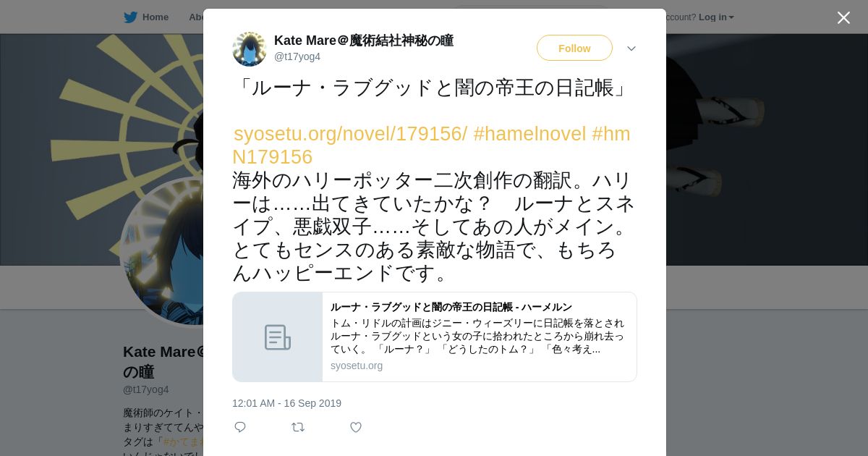Like the tweet with heart icon
868x456 pixels.
click(356, 427)
